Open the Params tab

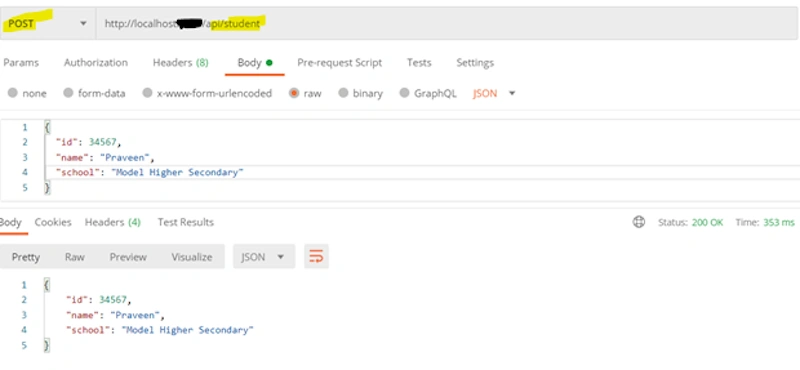21,63
